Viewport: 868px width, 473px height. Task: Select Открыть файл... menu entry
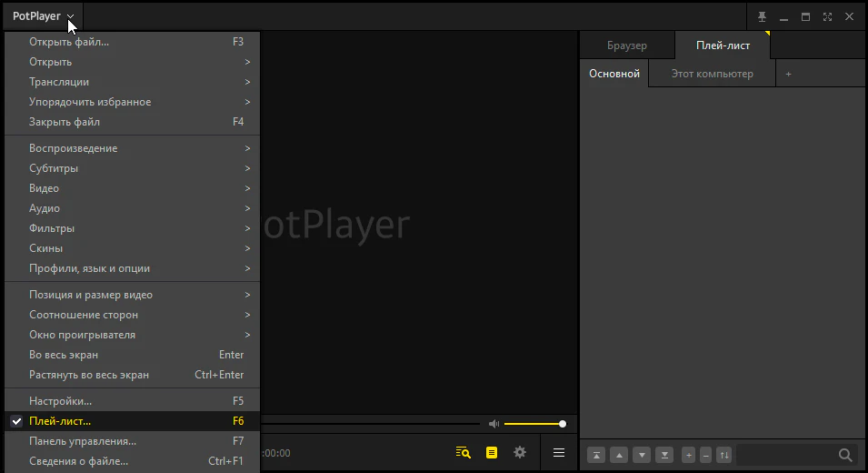[69, 42]
